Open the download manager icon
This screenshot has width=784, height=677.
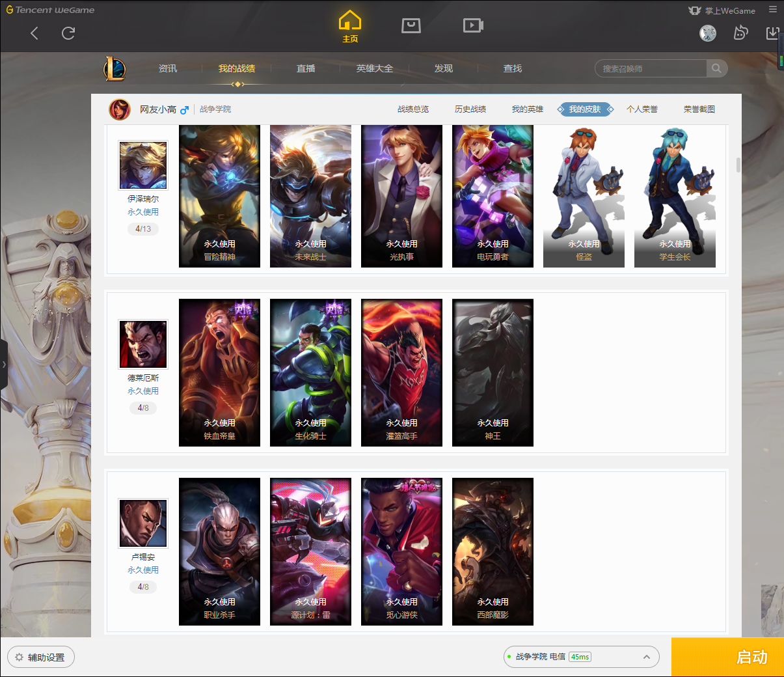772,33
